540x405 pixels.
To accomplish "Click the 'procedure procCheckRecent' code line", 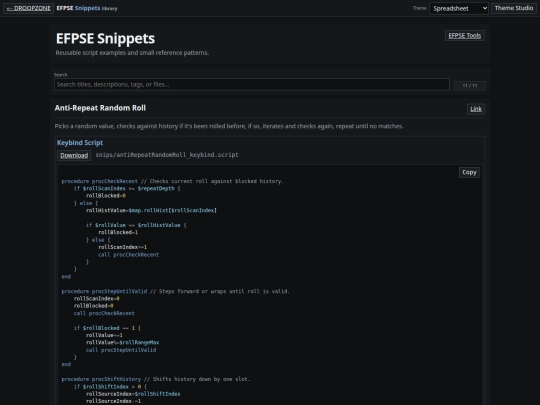I will (172, 181).
